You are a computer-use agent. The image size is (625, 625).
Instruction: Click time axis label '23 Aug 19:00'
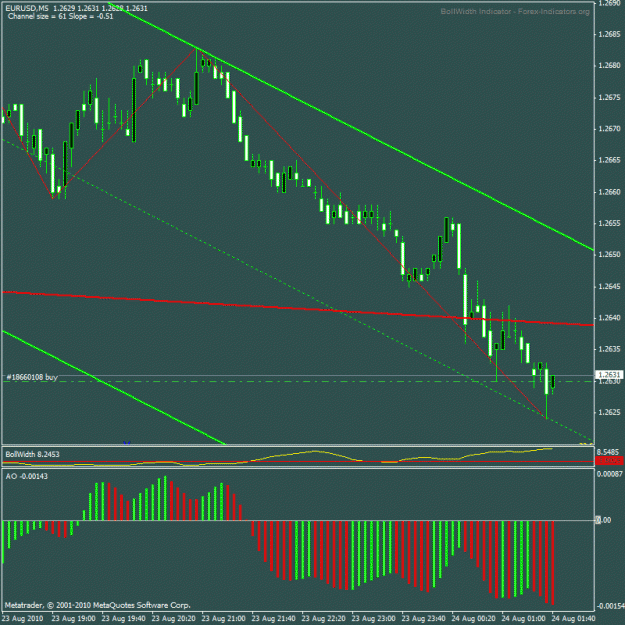(74, 619)
